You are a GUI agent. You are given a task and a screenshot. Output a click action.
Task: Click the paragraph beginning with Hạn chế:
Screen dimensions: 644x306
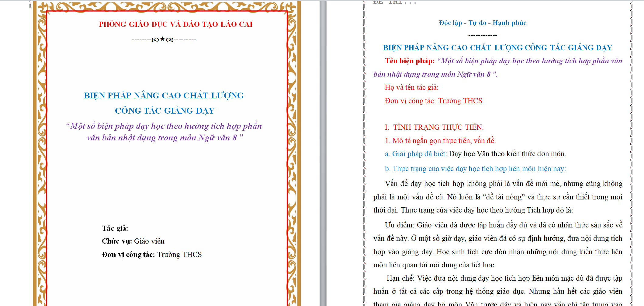coord(497,292)
